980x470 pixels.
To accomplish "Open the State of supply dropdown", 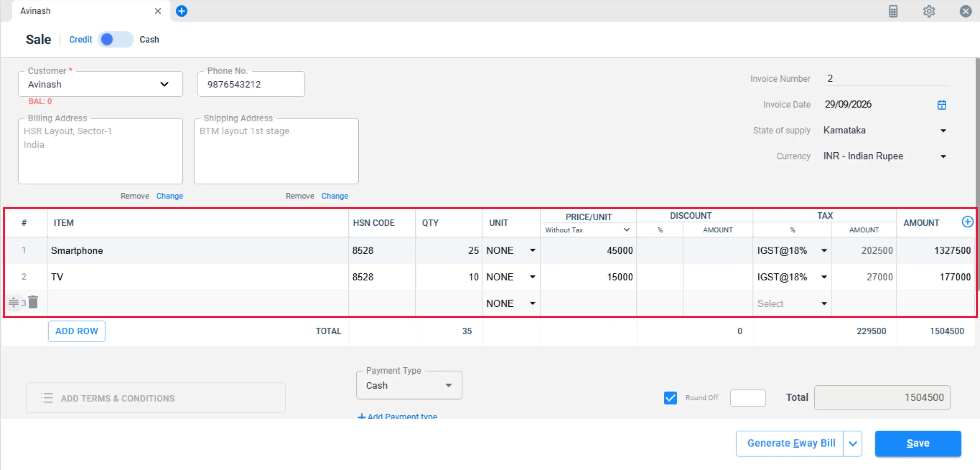I will (943, 130).
